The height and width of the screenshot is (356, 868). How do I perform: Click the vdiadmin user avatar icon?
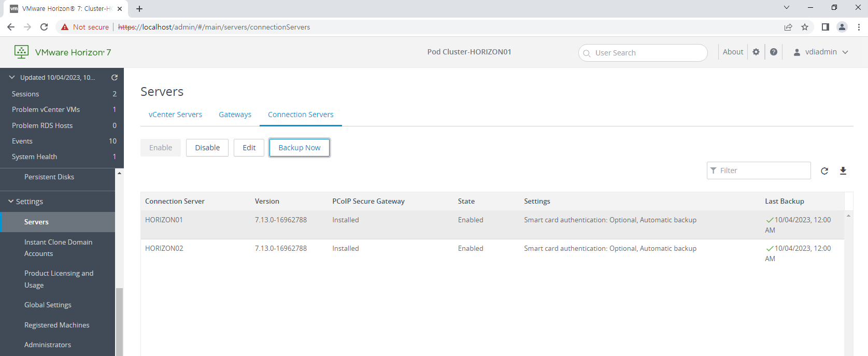click(797, 52)
